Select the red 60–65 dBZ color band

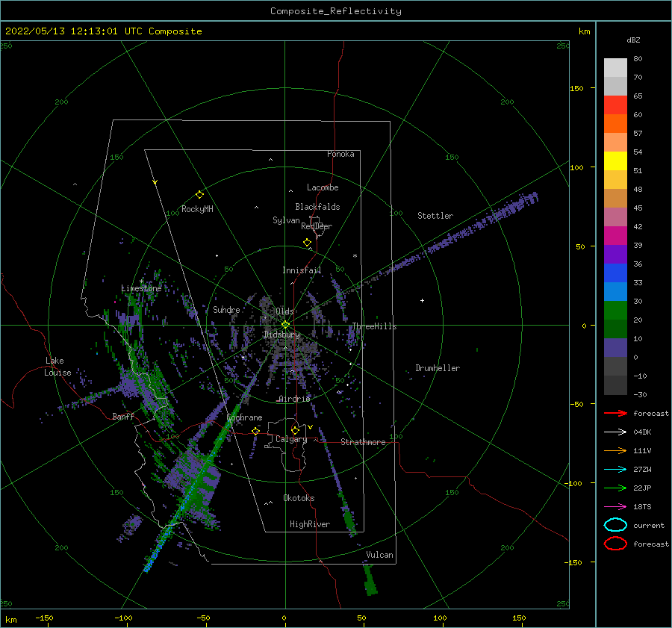click(x=615, y=105)
